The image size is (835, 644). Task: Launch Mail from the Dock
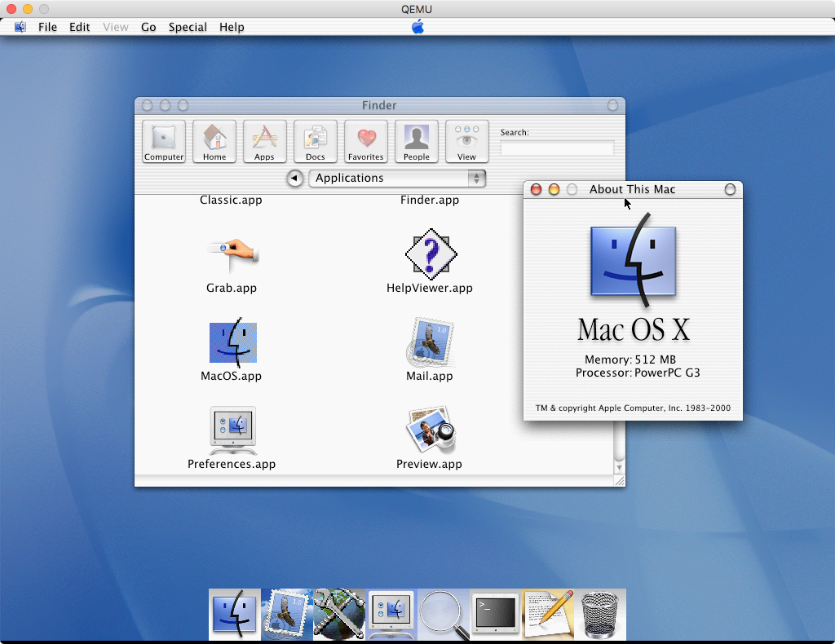(x=287, y=613)
